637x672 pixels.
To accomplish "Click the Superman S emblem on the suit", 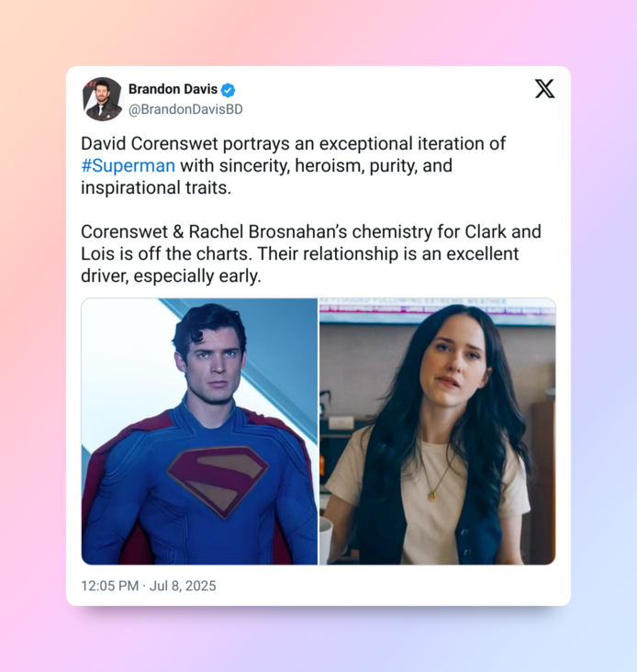I will pos(218,479).
